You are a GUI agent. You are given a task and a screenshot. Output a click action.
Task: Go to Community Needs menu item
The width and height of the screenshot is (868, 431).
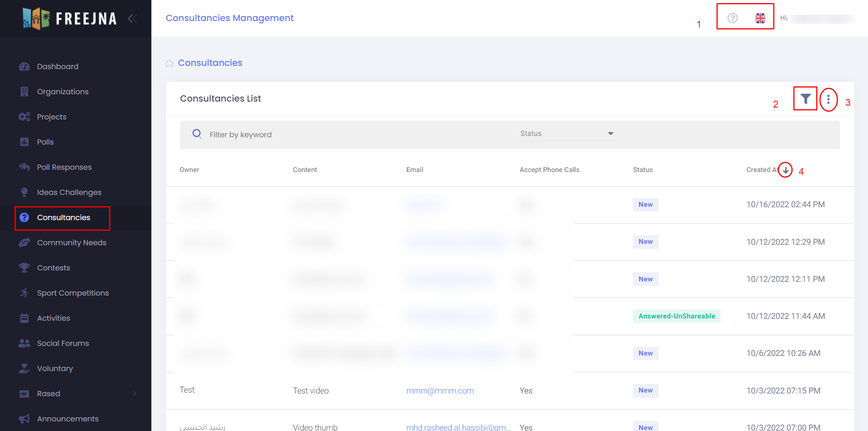(71, 242)
